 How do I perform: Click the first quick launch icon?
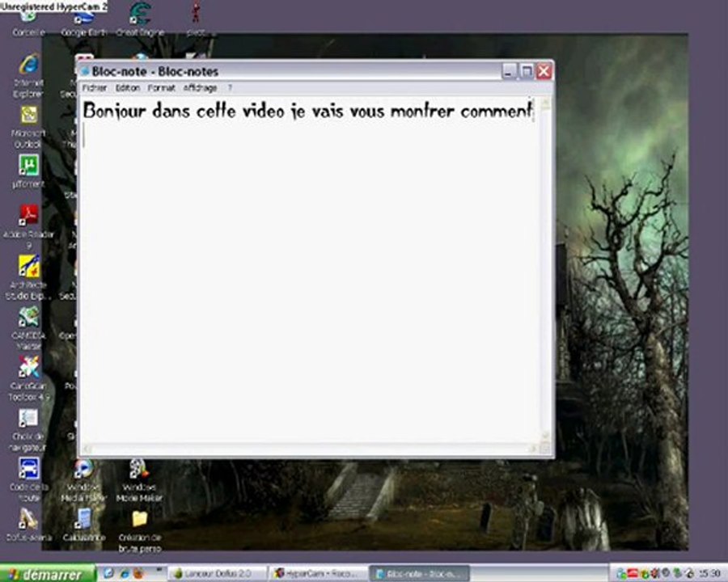click(x=108, y=574)
